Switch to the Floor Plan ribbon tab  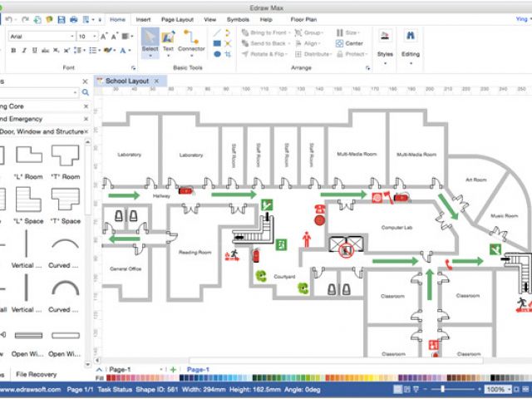302,18
